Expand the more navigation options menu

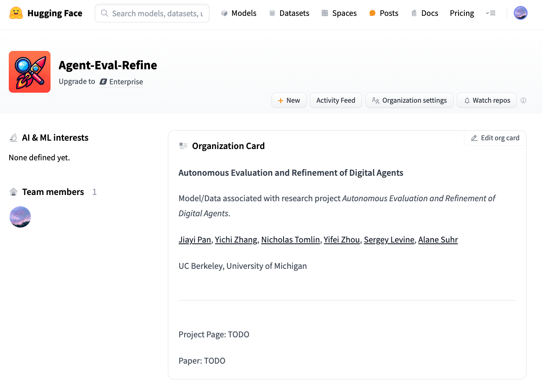491,13
